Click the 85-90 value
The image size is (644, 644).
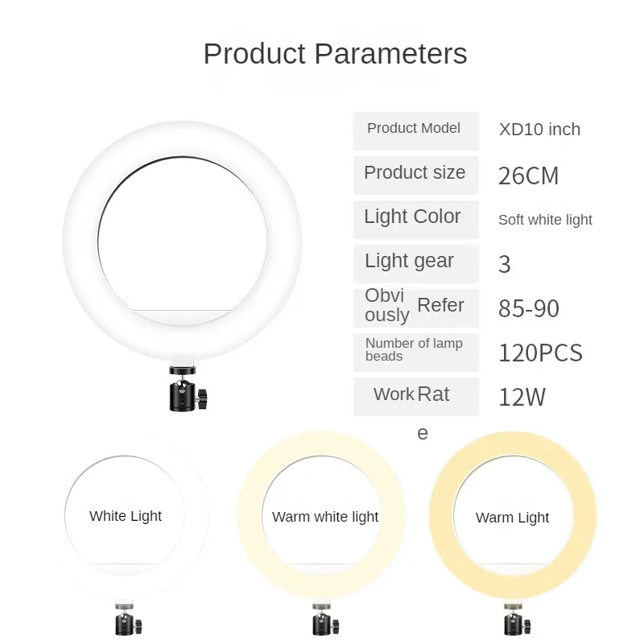529,308
